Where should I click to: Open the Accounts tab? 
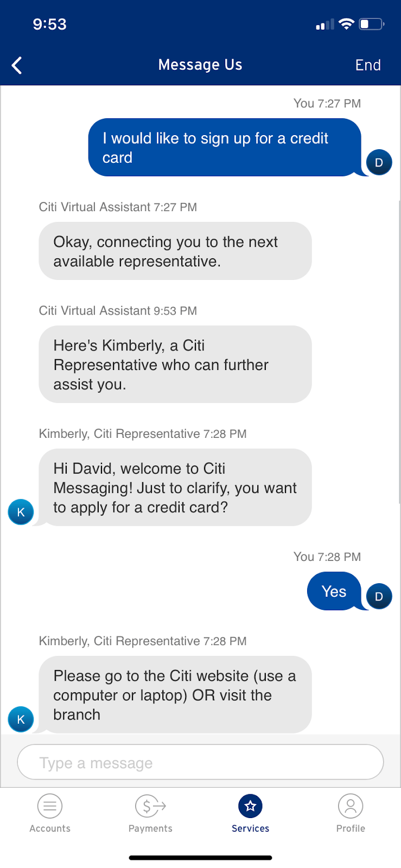click(50, 813)
